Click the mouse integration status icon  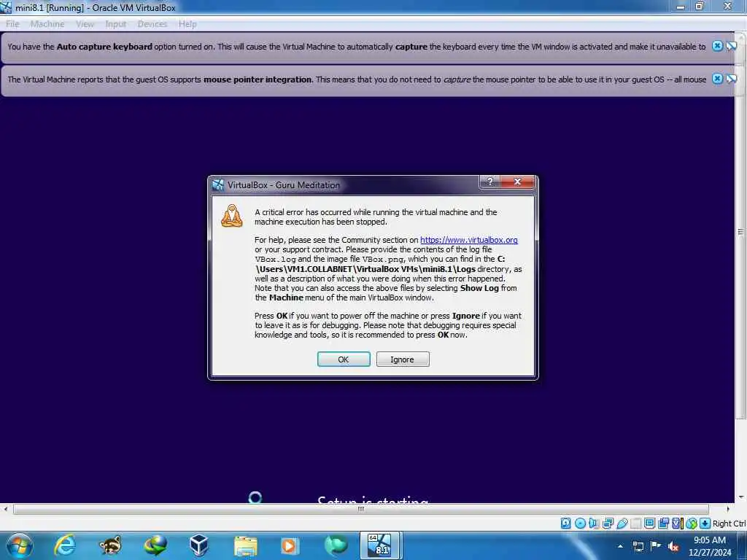click(x=692, y=524)
